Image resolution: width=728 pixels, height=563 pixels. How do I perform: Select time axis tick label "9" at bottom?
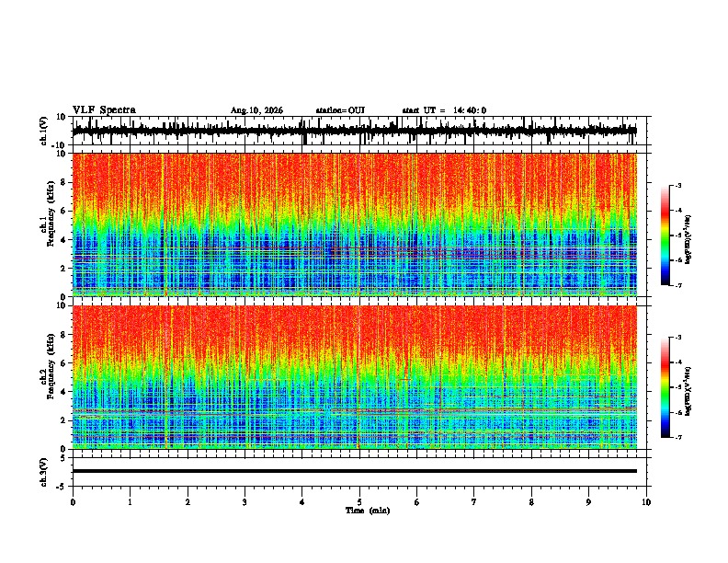(588, 502)
